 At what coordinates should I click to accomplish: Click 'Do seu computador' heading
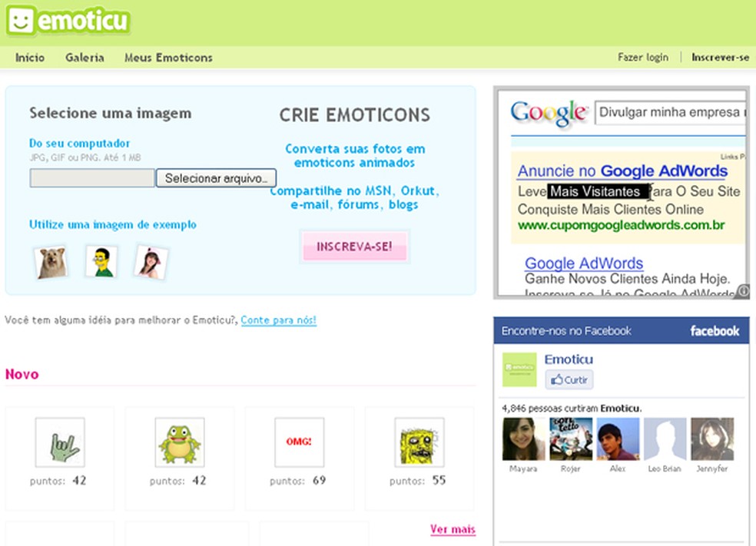point(80,143)
